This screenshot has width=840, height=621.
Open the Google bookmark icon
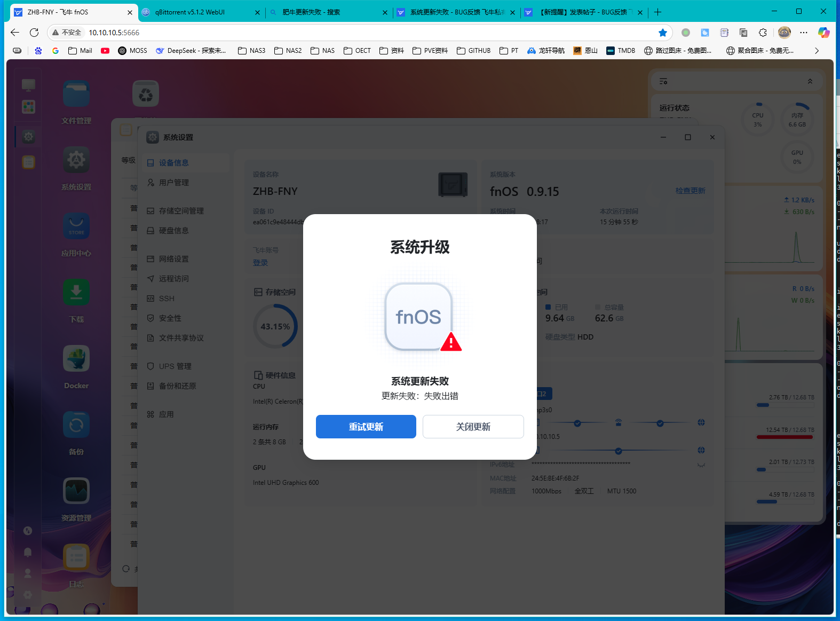56,51
